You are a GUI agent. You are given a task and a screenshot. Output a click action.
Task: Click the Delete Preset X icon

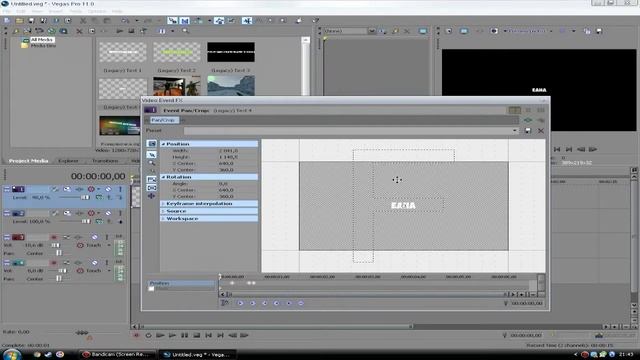[541, 131]
